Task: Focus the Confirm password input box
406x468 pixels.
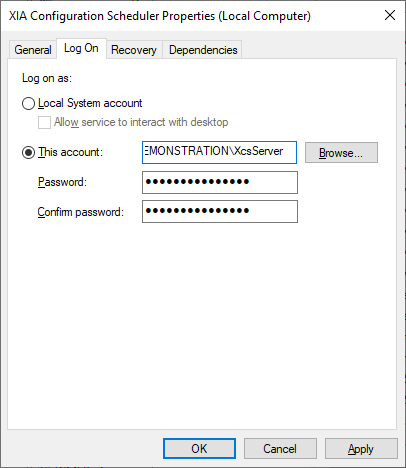Action: click(x=220, y=211)
